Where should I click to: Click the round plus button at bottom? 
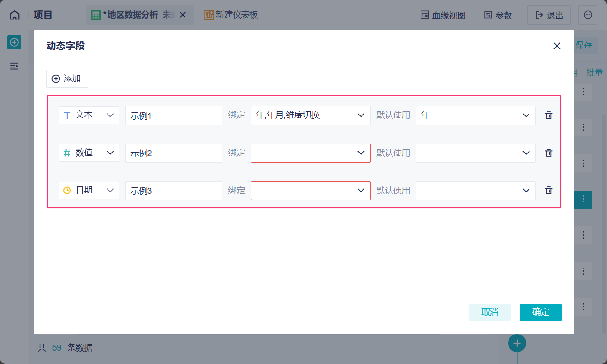(517, 343)
